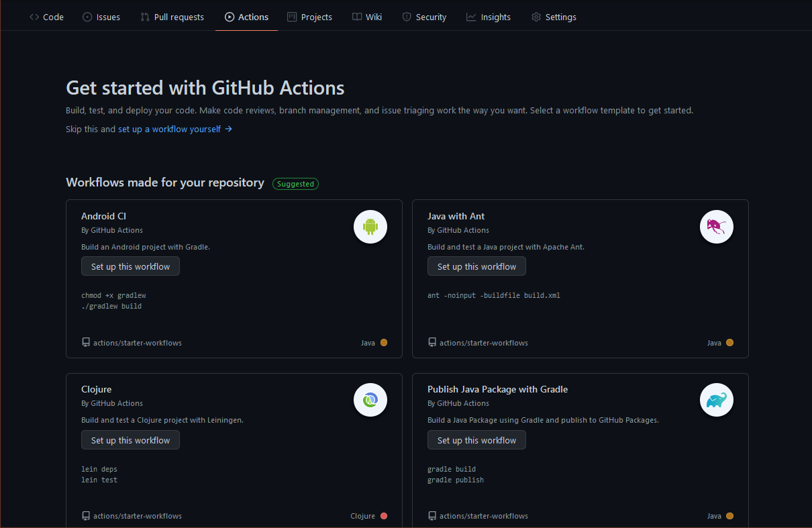Click arrow after 'set up a workflow yourself'

[229, 129]
